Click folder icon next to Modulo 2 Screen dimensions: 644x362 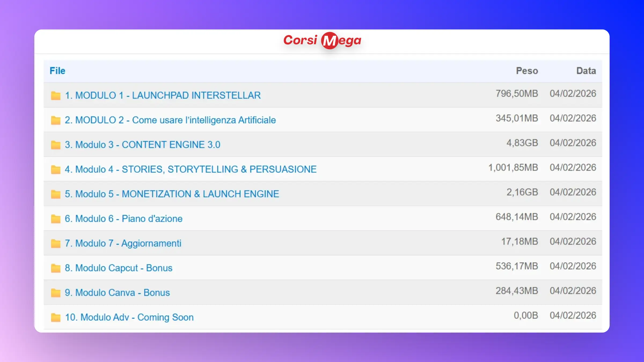56,120
